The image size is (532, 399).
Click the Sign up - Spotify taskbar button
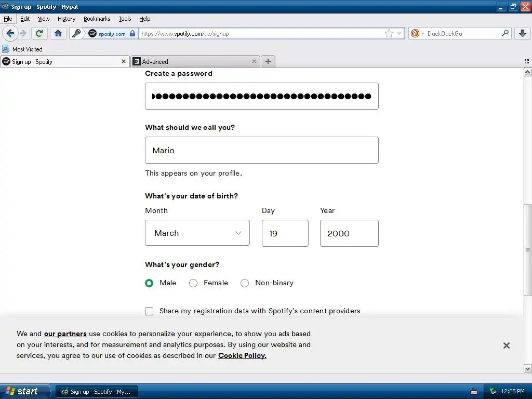coord(97,392)
